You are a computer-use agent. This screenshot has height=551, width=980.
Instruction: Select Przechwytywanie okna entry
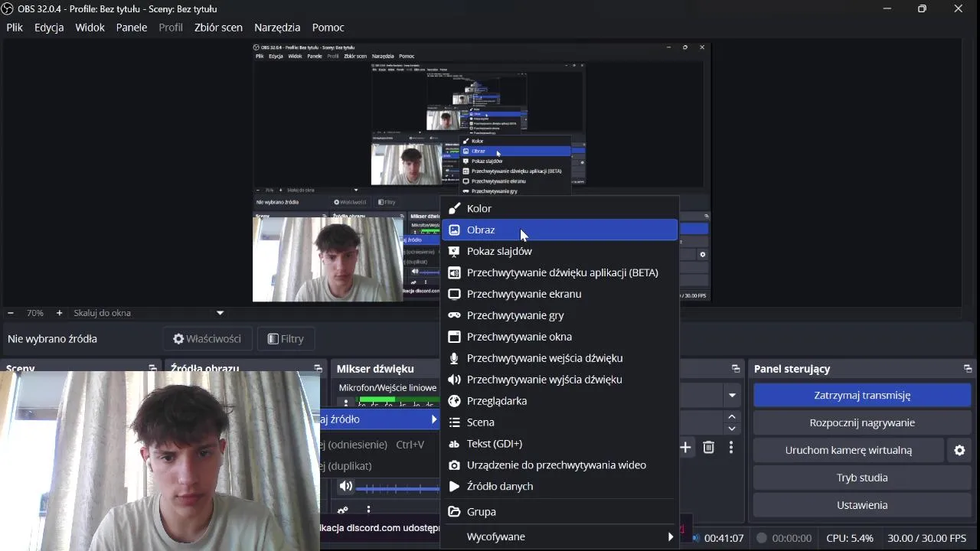(560, 337)
